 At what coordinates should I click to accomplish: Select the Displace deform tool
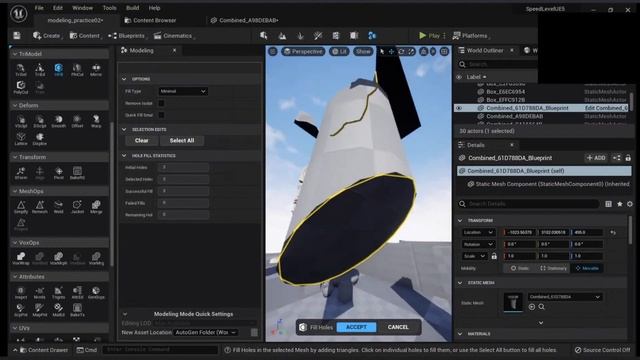click(40, 139)
